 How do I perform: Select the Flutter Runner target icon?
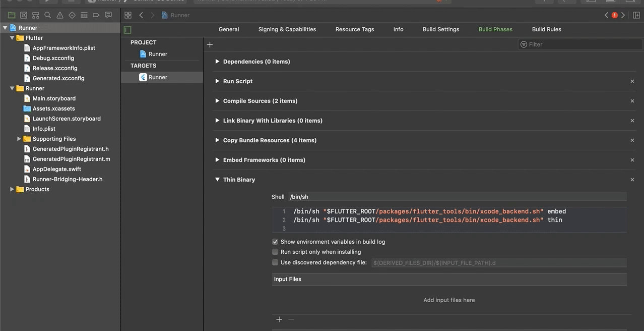[x=143, y=77]
